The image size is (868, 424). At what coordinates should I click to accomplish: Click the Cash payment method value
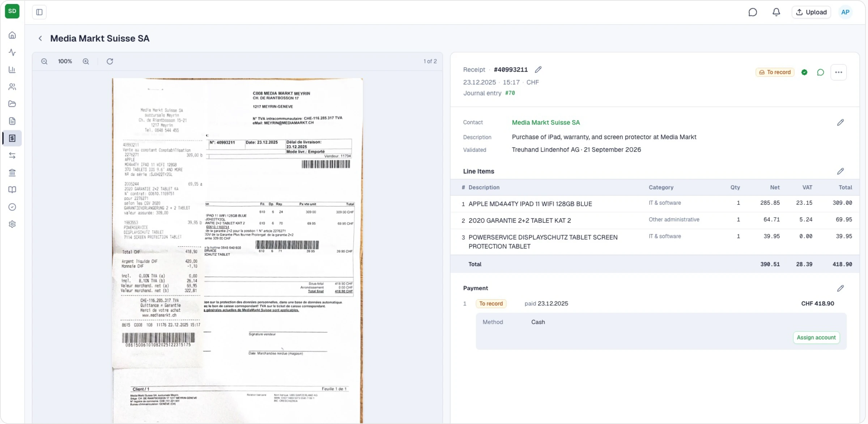point(538,322)
